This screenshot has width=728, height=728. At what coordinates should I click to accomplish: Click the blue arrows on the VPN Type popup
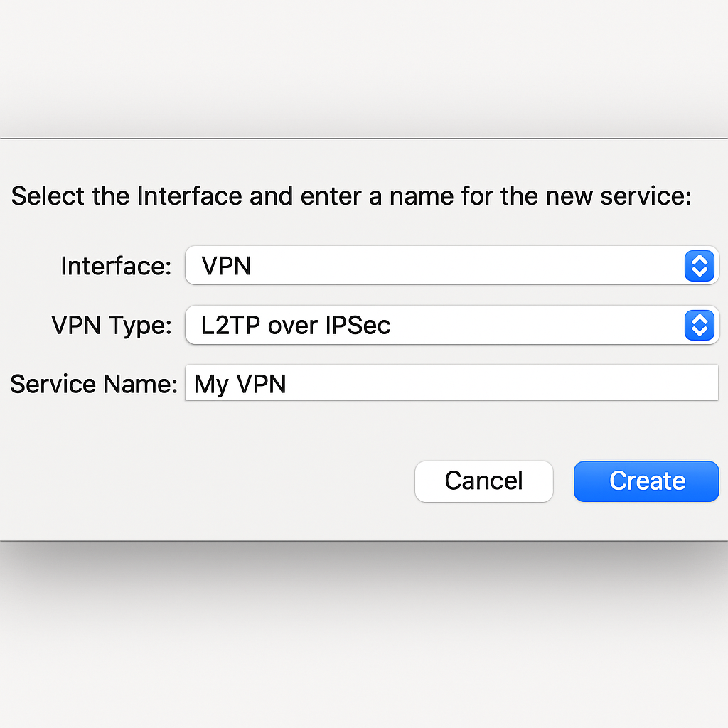click(x=699, y=326)
